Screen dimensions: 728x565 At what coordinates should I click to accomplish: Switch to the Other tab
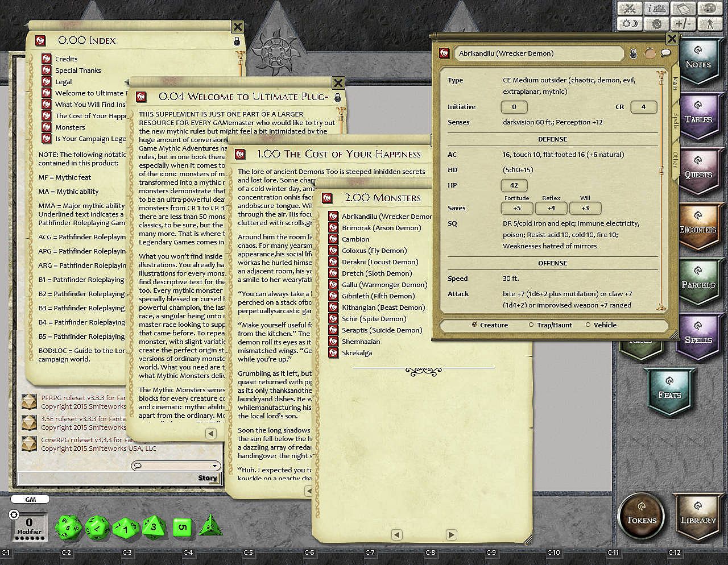tap(676, 159)
